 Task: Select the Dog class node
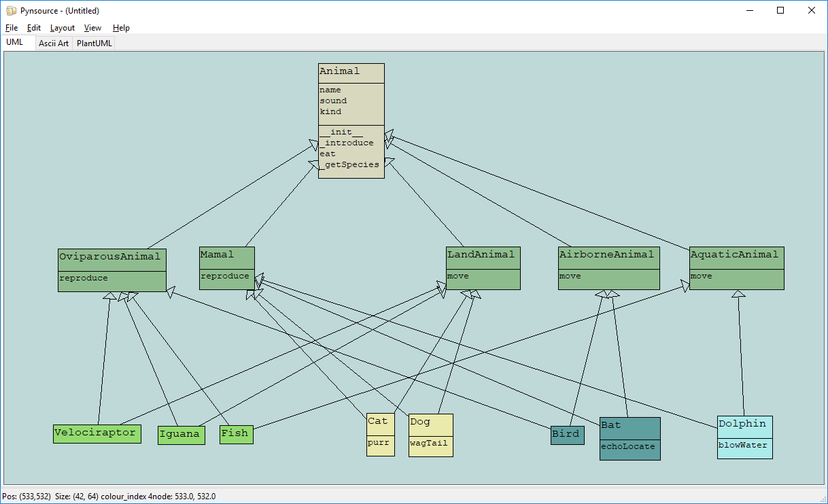[430, 422]
